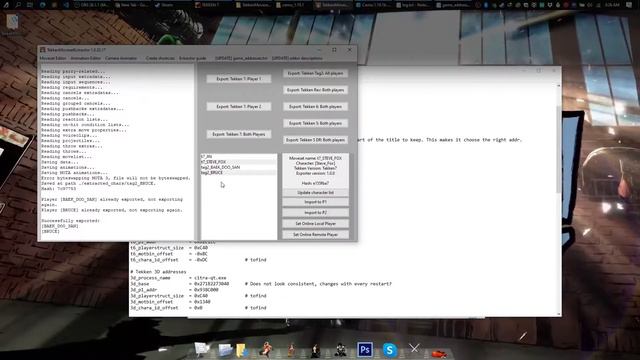
Task: Launch Skype from the dock
Action: click(390, 350)
